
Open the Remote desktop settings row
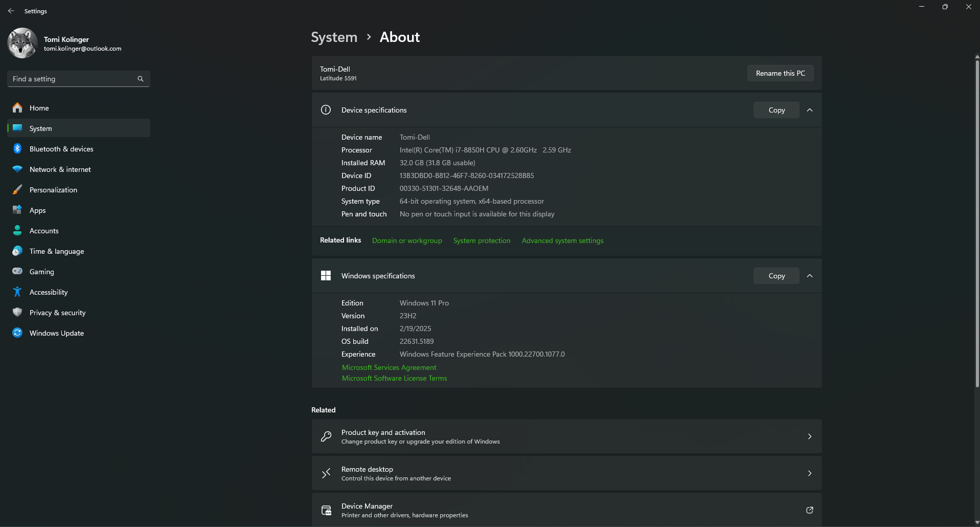pyautogui.click(x=566, y=473)
